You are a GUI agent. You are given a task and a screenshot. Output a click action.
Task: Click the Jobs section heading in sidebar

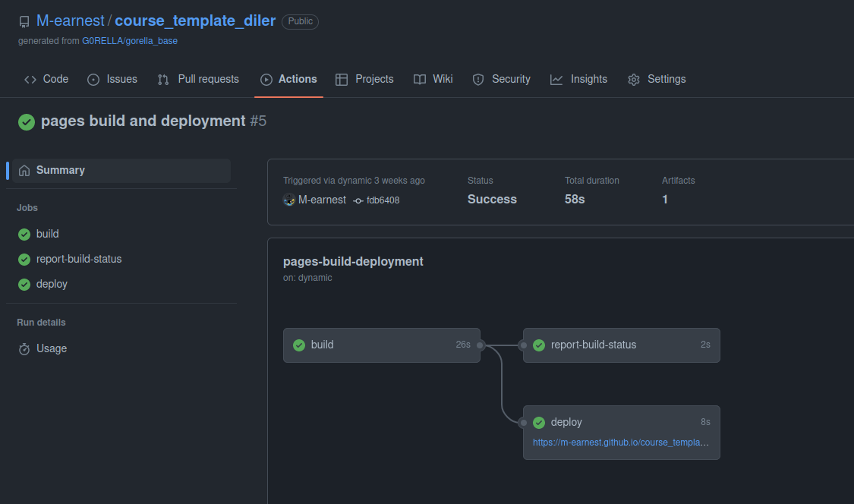pos(27,208)
